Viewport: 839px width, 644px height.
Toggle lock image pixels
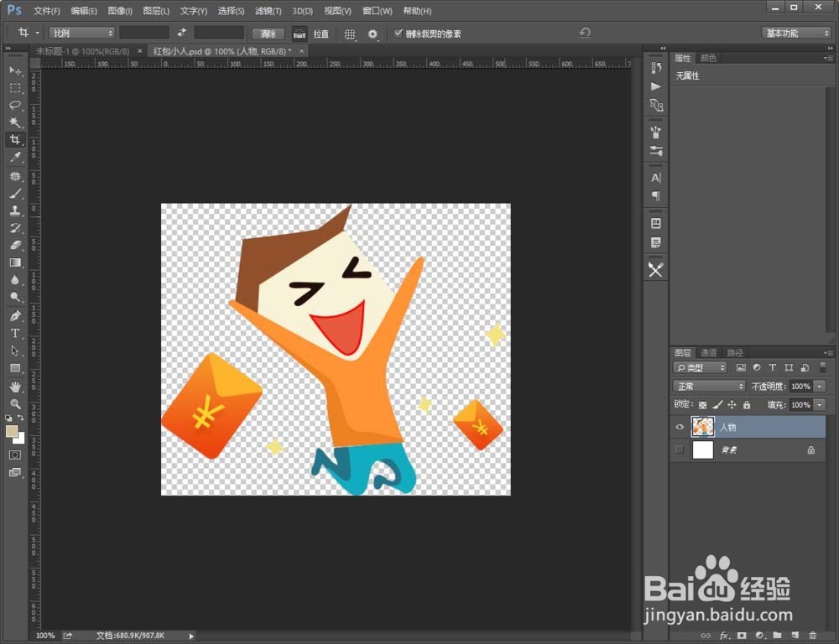pyautogui.click(x=717, y=405)
